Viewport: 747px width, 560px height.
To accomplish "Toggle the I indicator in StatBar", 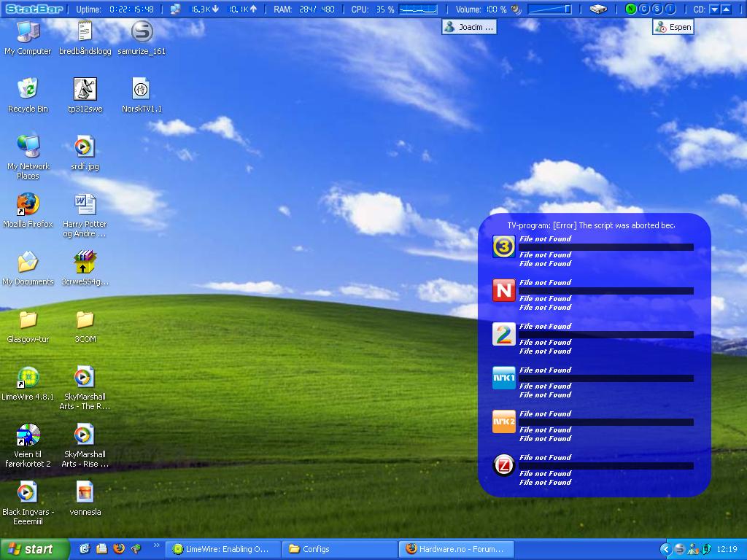I will pos(670,9).
